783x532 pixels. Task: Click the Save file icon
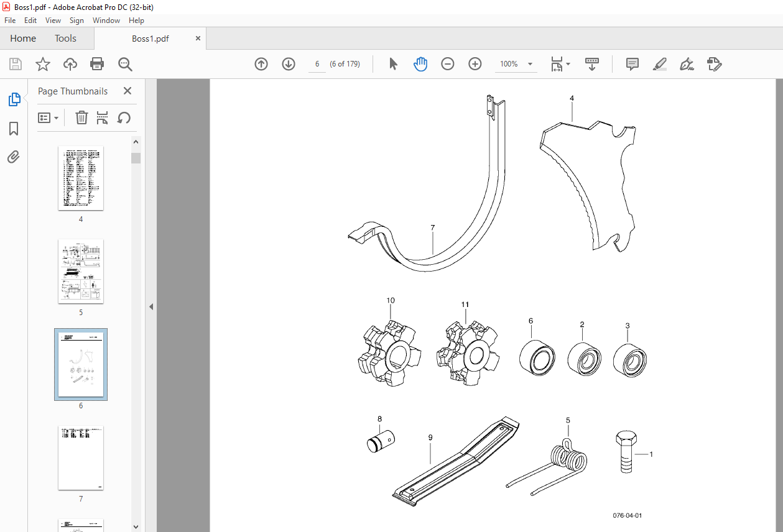(x=16, y=64)
